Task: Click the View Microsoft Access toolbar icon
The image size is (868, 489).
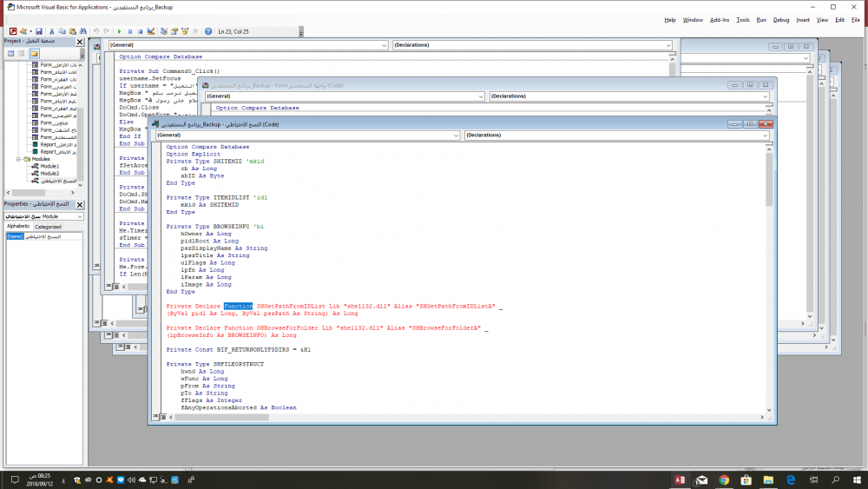Action: [x=13, y=31]
